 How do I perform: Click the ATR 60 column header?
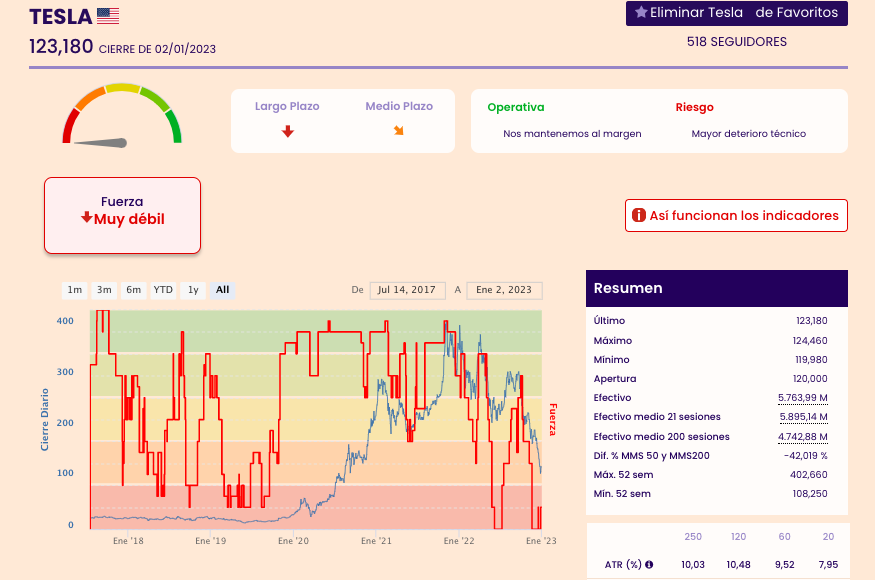pyautogui.click(x=785, y=537)
